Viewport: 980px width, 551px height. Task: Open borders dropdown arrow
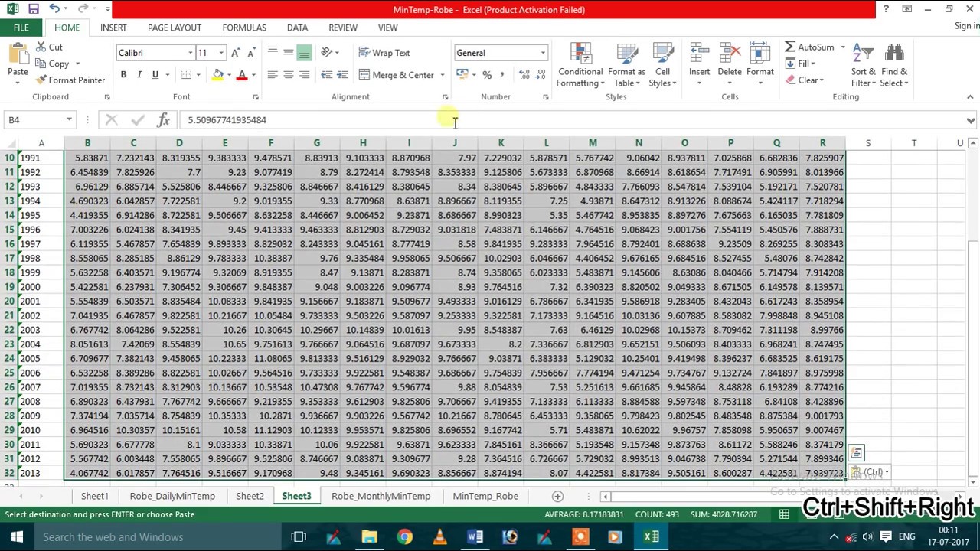click(198, 75)
